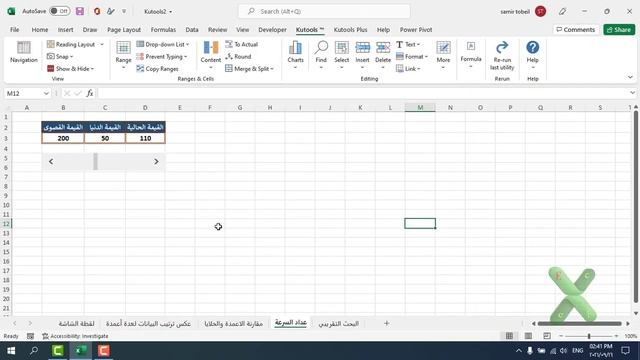Click the formula bar input
Screen dimensions: 640x360
[x=362, y=93]
